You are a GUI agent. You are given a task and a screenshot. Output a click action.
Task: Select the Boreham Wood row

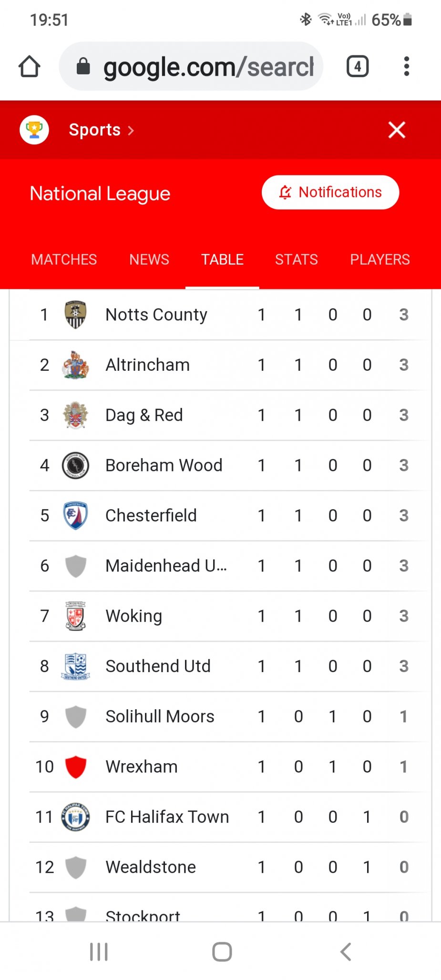tap(221, 465)
